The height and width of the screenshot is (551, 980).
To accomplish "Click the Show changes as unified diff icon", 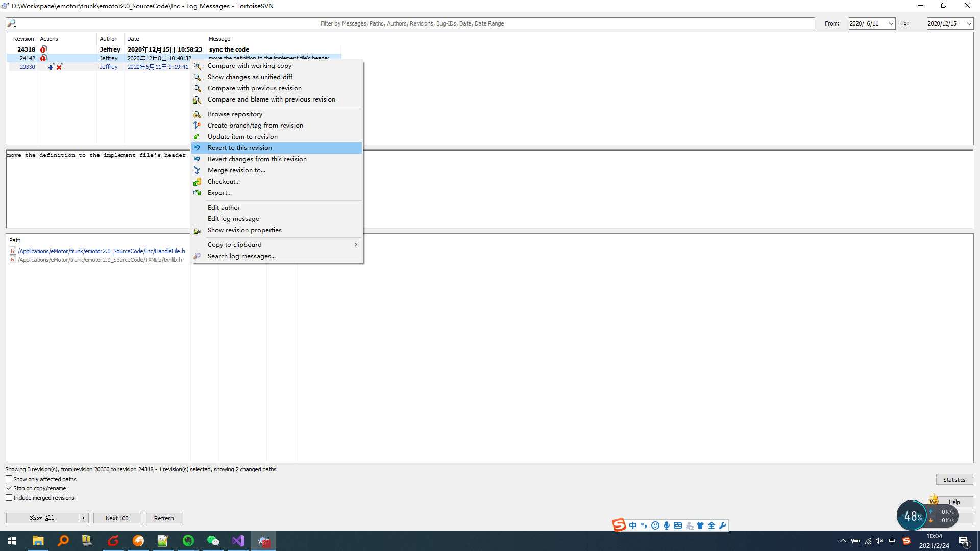I will coord(197,77).
